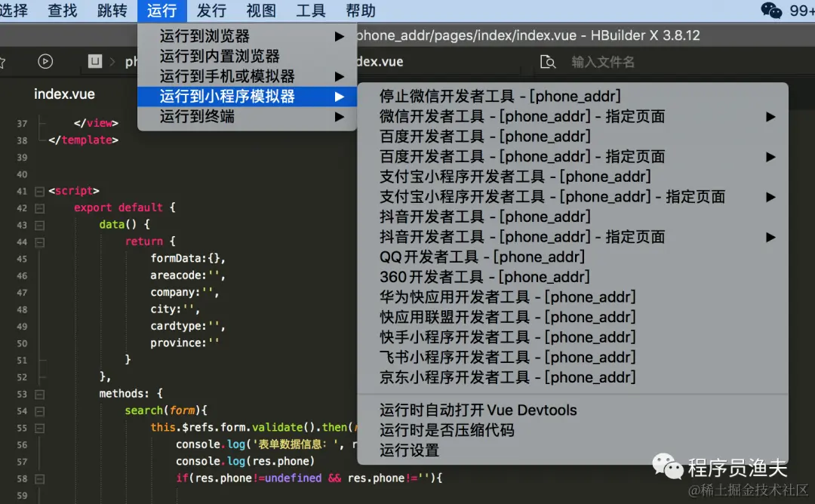815x504 pixels.
Task: Expand 抖音开发者工具 指定页面 submenu
Action: pyautogui.click(x=573, y=237)
